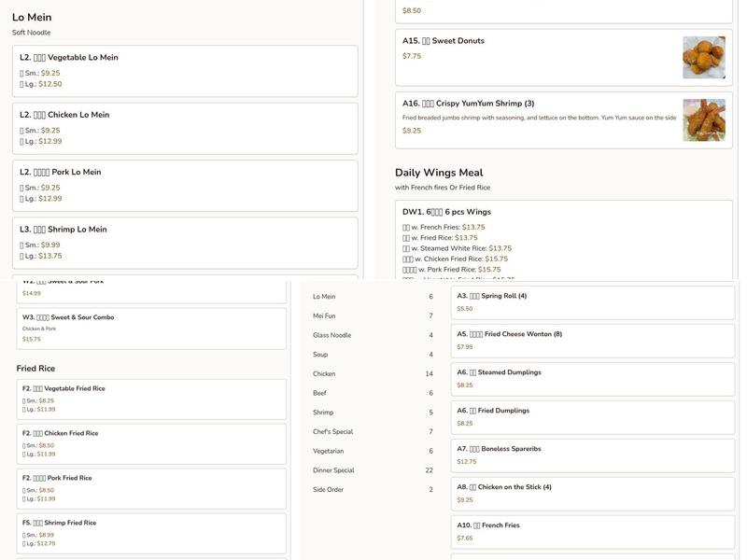Click the Crispy YumYum Shrimp photo
Viewport: 747px width, 560px height.
tap(703, 119)
